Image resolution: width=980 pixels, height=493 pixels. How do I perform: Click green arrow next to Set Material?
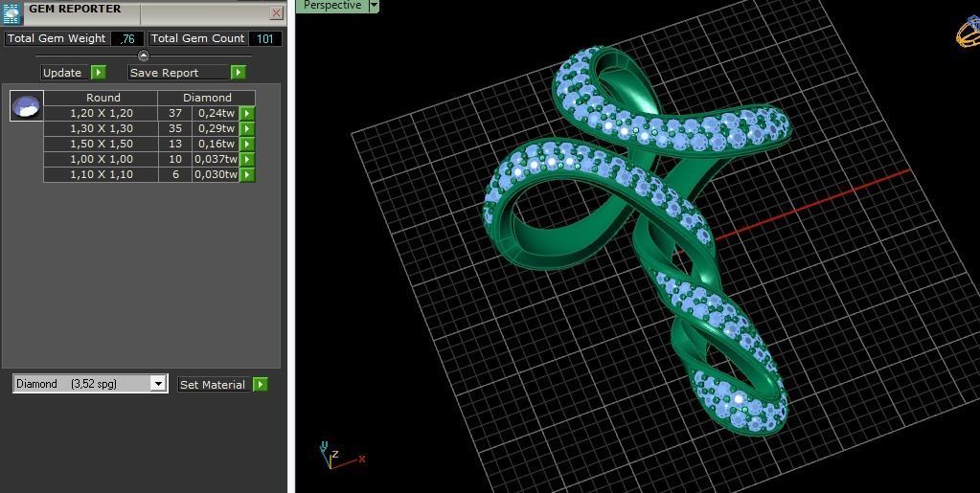tap(260, 384)
